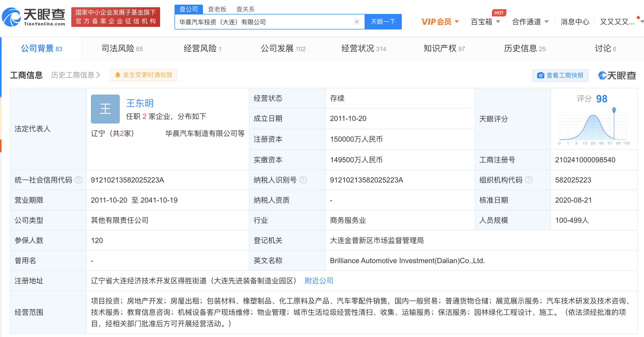Click help icon beside 统一社会信用代码
Viewport: 644px width, 337px height.
pos(78,180)
